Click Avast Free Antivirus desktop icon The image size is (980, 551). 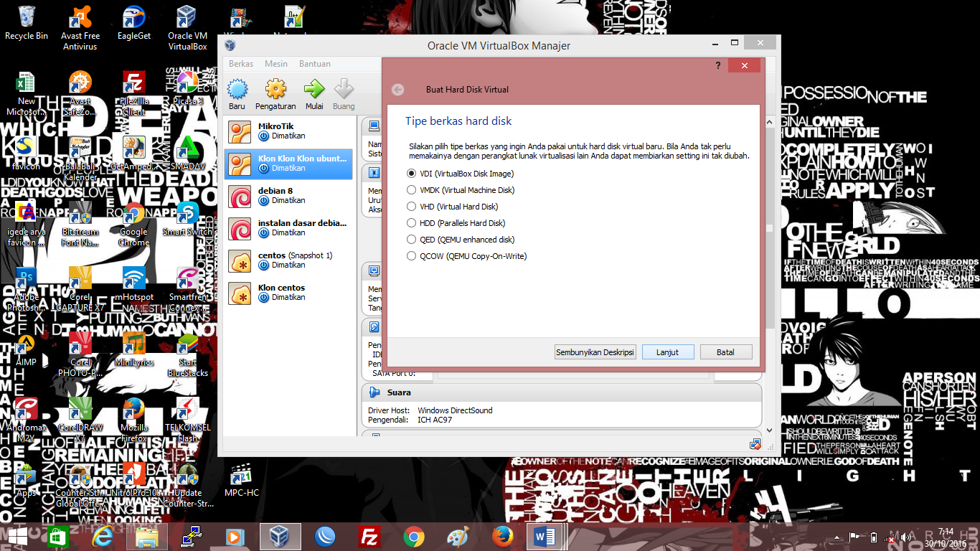tap(80, 28)
